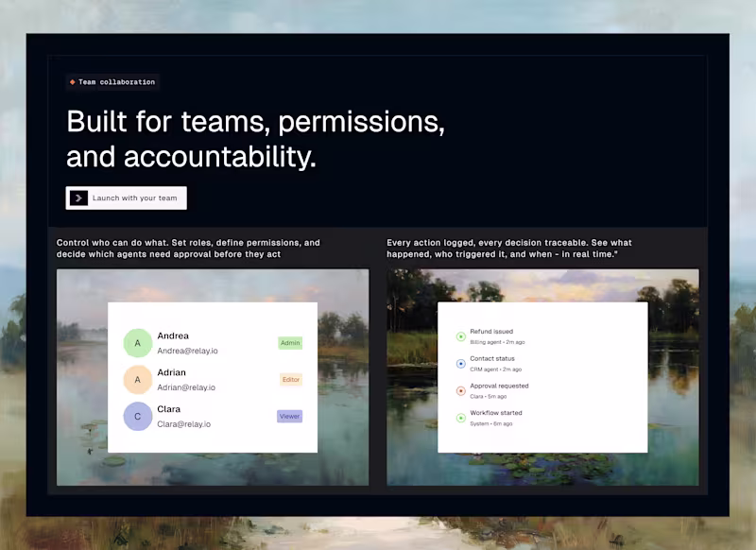Click the orange diamond icon beside Team collaboration

pos(73,82)
